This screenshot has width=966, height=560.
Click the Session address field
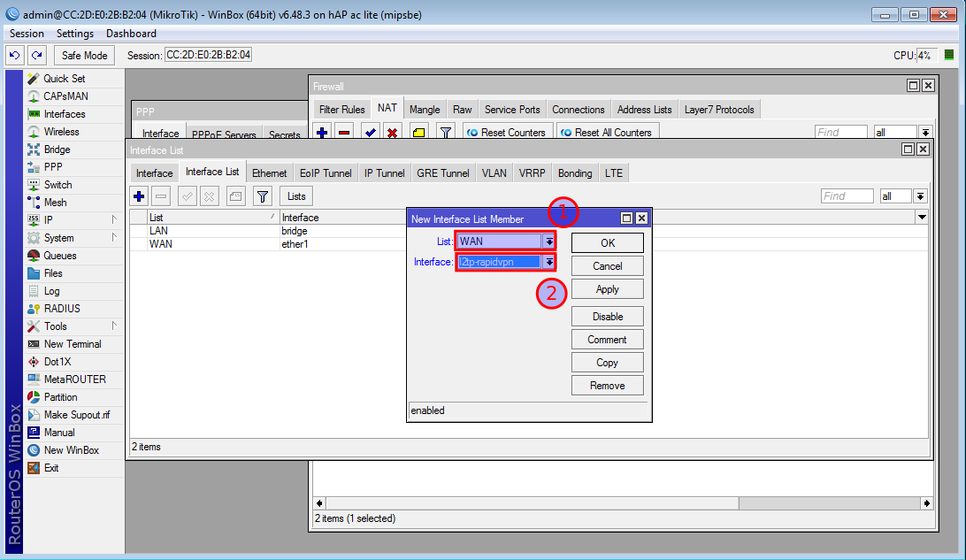pyautogui.click(x=208, y=55)
